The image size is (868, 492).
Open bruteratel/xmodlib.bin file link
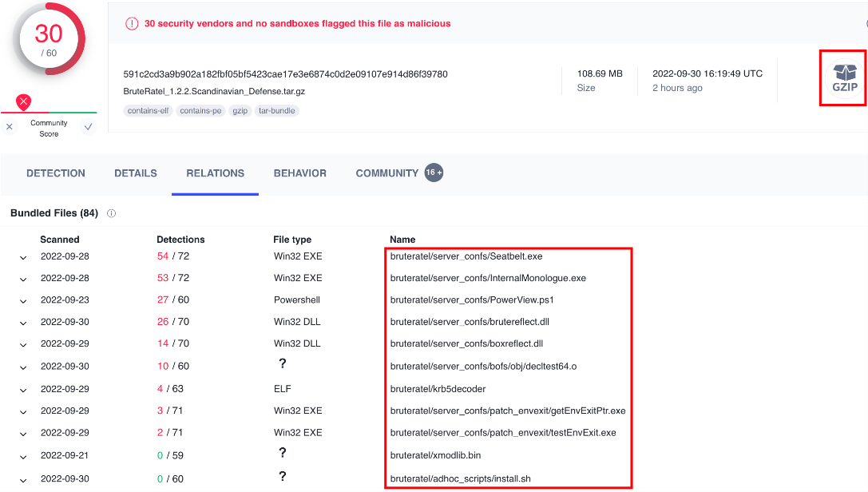coord(435,455)
